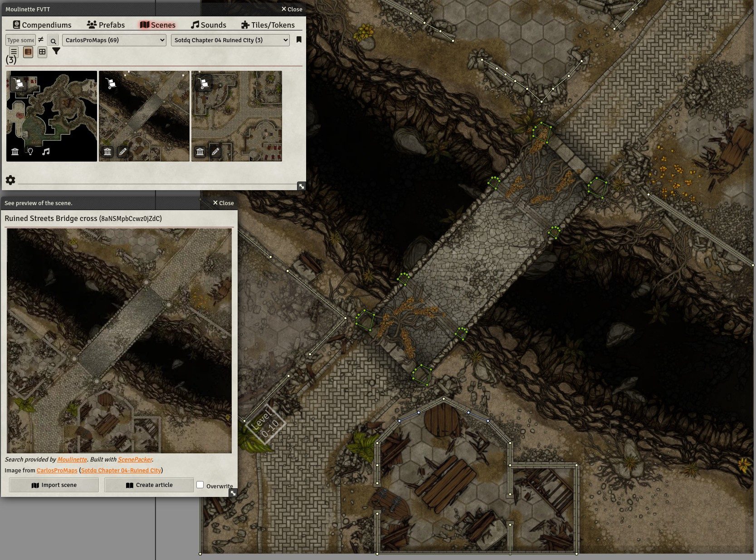Go to the Tiles/Tokens tab

tap(268, 25)
